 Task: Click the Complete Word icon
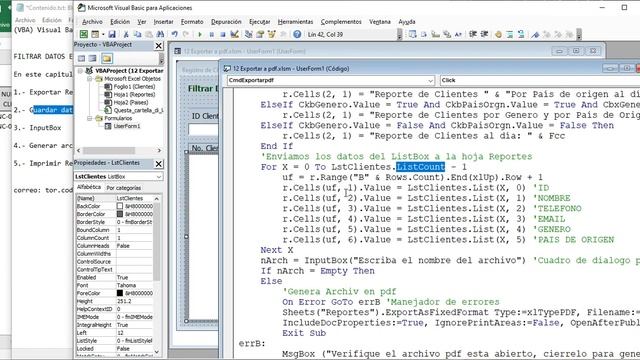[x=458, y=35]
